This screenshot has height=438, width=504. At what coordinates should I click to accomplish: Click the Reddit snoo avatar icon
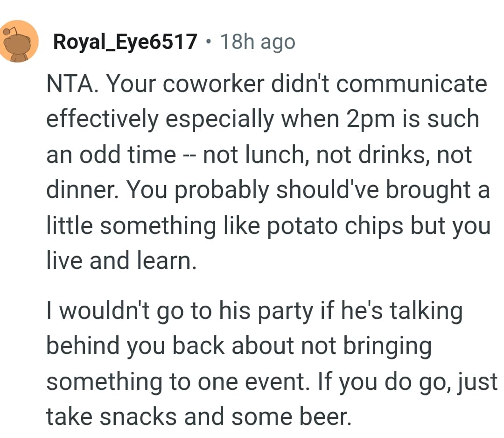click(x=19, y=42)
